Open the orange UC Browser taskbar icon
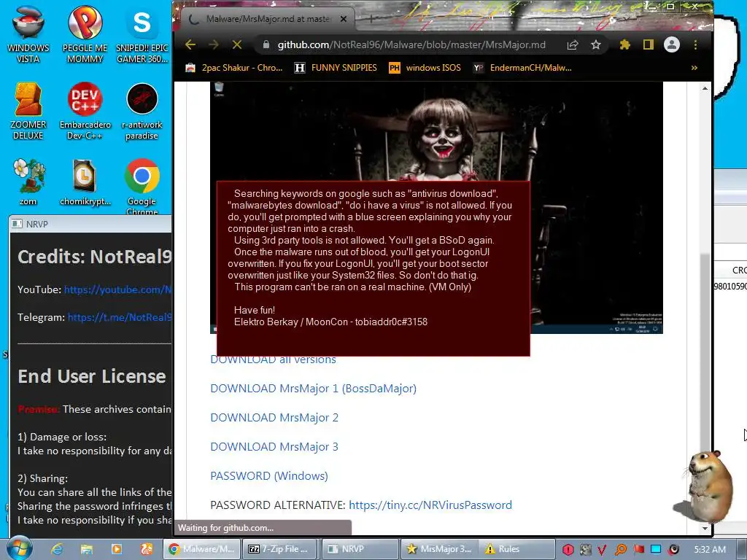747x560 pixels. [x=146, y=549]
